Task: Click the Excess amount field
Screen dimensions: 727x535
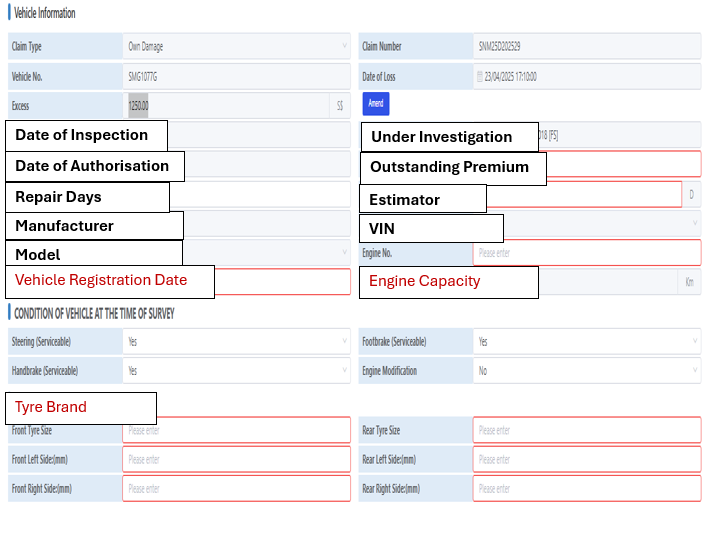Action: (x=230, y=105)
